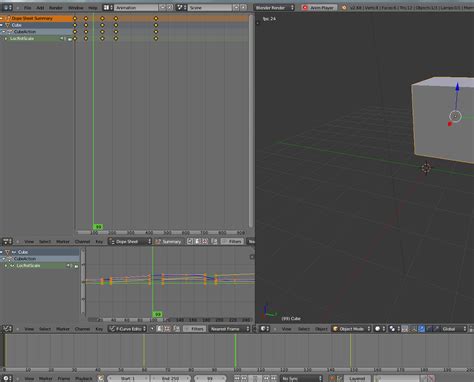Click the viewport shading sphere icon
474x382 pixels.
click(x=379, y=329)
